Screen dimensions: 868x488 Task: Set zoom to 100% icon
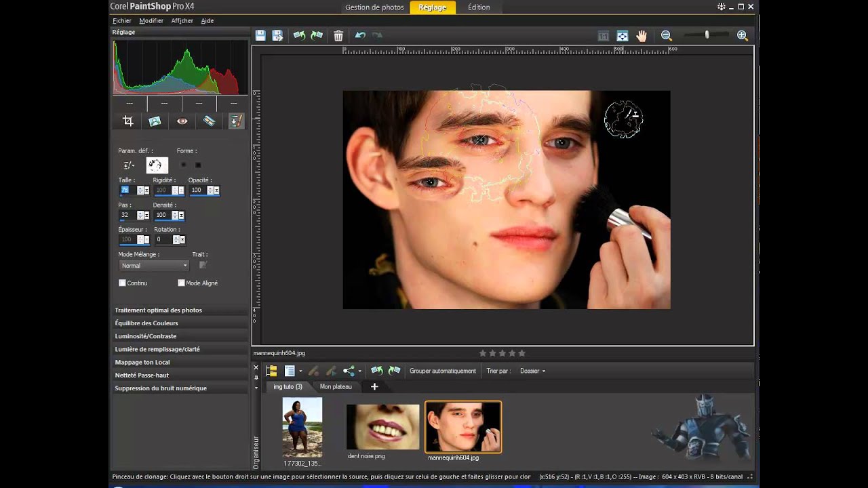pyautogui.click(x=603, y=36)
